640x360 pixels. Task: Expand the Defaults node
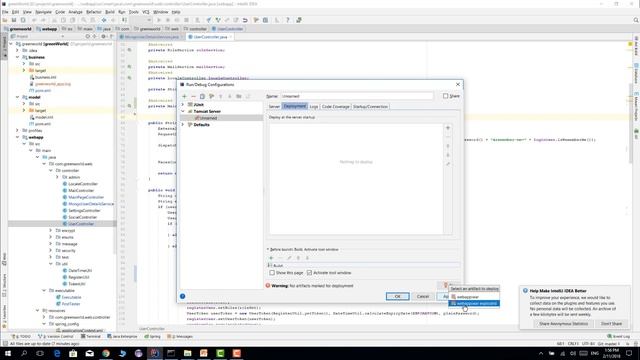(183, 124)
